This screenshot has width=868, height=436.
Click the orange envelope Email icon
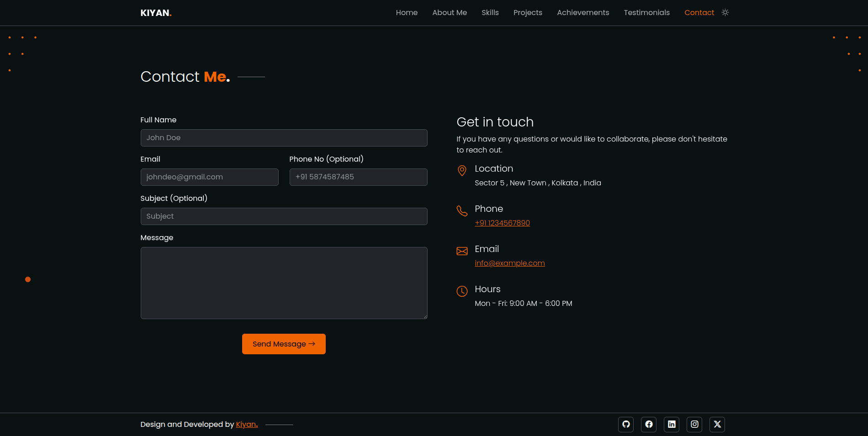[x=462, y=251]
